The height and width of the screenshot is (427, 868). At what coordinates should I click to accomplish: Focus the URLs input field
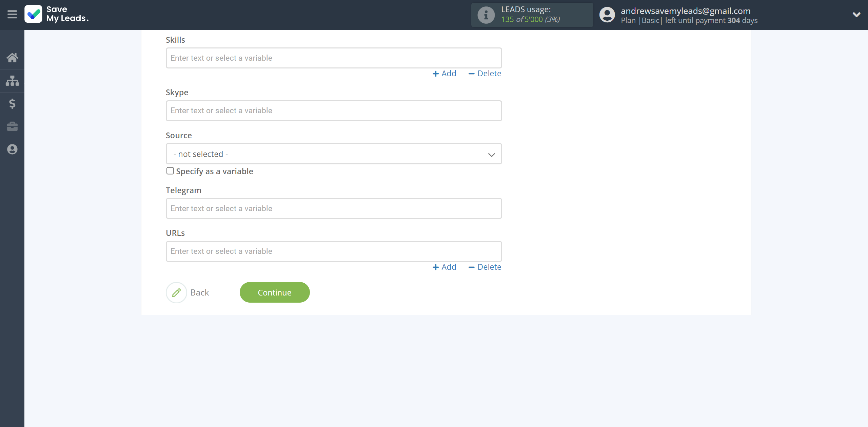point(334,251)
